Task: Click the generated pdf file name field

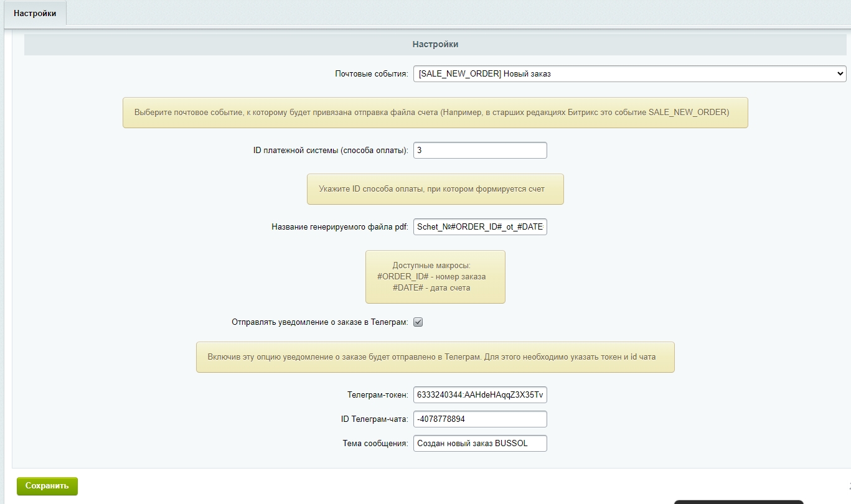Action: click(480, 227)
